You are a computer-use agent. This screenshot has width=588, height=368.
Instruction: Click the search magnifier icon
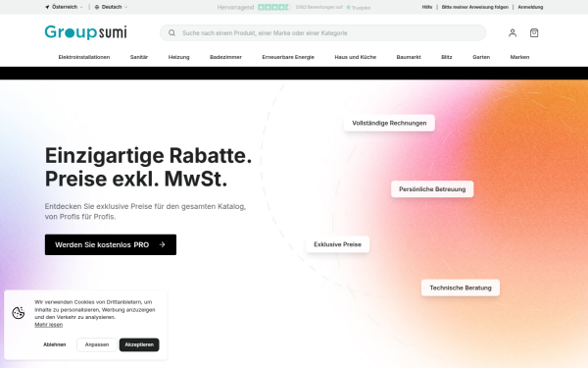171,33
